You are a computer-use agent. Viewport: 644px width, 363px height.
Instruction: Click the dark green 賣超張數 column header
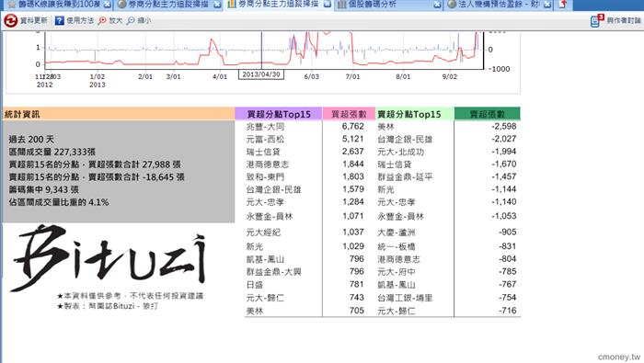point(487,114)
